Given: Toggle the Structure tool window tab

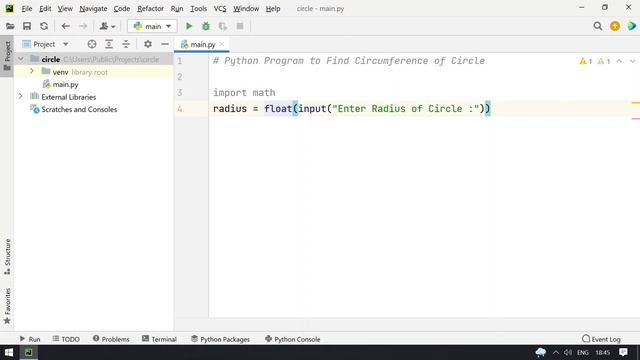Looking at the screenshot, I should coord(7,257).
